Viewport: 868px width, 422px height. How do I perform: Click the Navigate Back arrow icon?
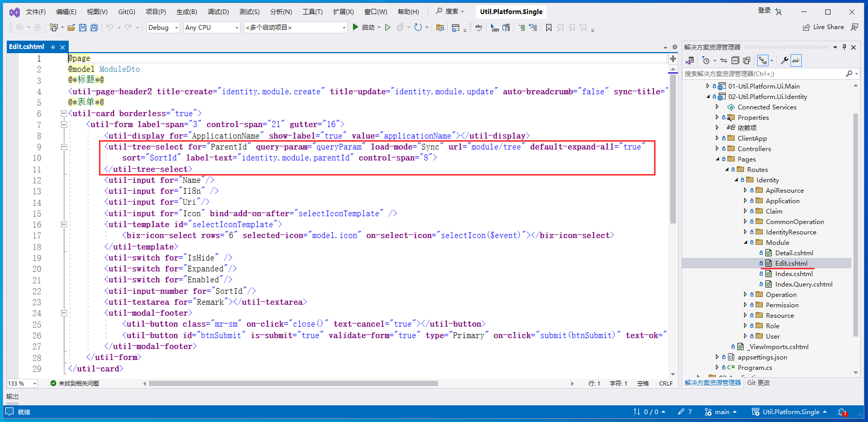tap(20, 27)
